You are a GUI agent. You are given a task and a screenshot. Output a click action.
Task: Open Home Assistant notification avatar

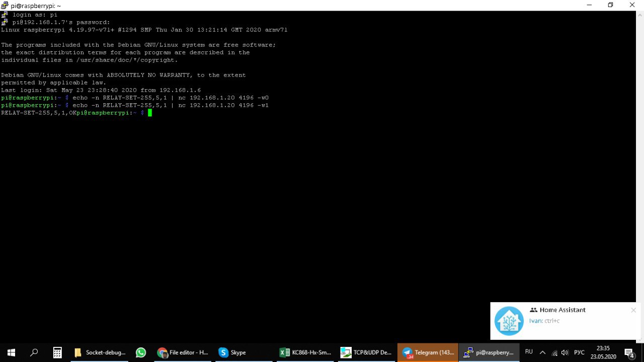509,321
